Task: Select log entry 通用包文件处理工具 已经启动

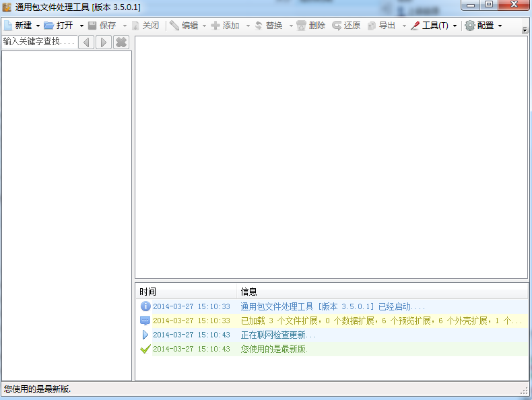Action: (333, 306)
